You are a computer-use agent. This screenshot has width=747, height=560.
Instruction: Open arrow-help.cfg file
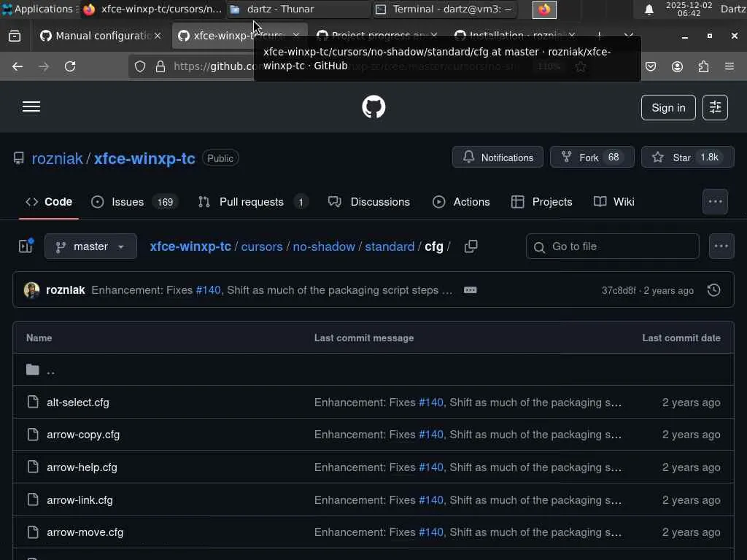pos(82,467)
